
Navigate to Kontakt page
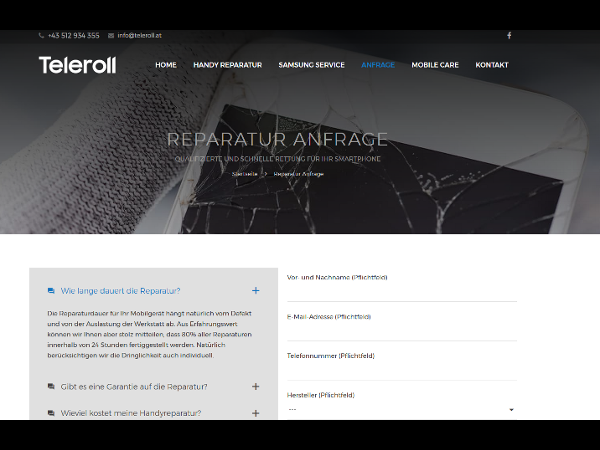point(491,65)
